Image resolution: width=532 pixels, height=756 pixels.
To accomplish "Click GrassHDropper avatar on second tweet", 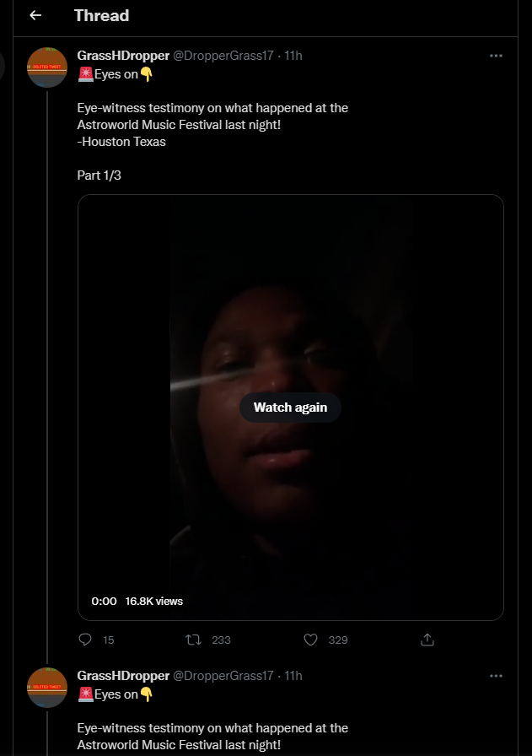I will coord(47,687).
